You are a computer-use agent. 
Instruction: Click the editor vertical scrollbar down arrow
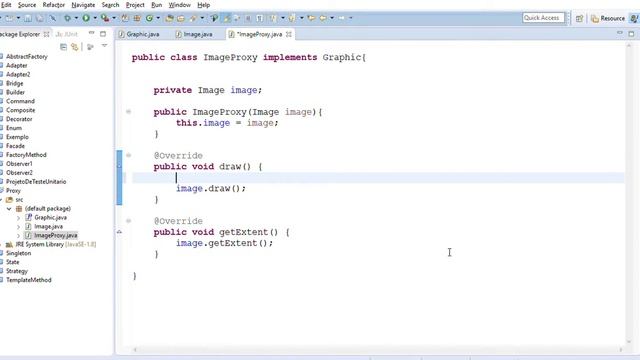pyautogui.click(x=629, y=342)
